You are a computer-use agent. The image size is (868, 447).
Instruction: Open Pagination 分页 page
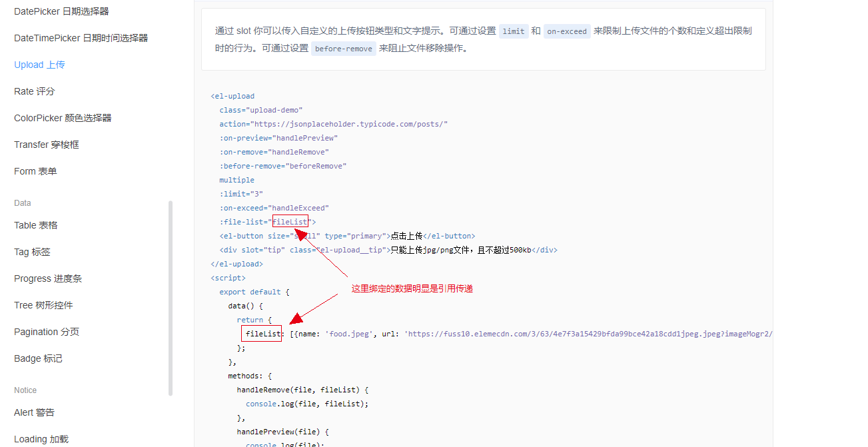pyautogui.click(x=47, y=332)
